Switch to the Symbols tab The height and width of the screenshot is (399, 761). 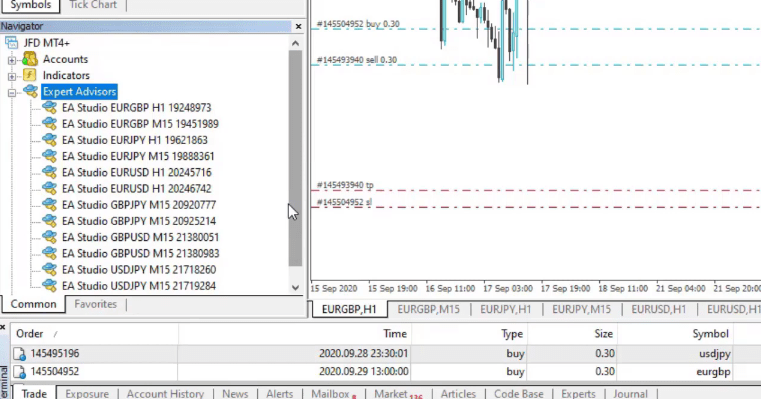pyautogui.click(x=31, y=5)
